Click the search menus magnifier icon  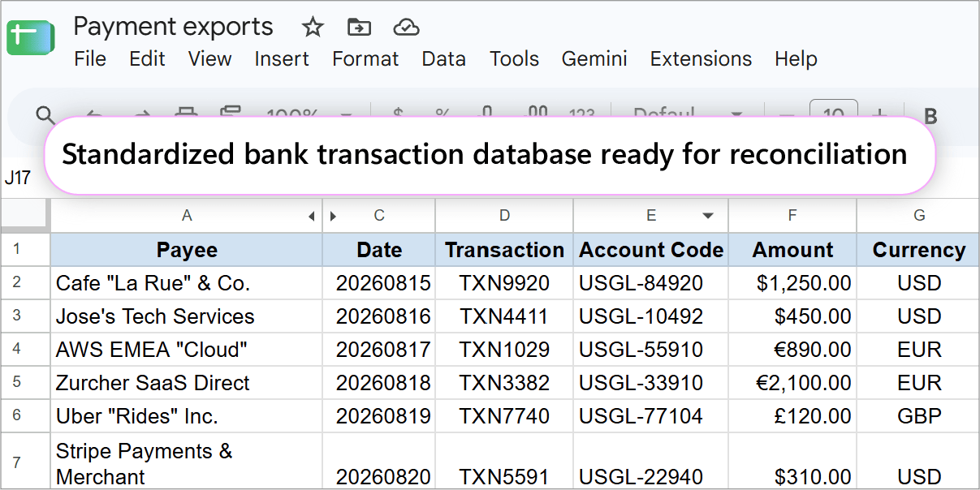coord(45,115)
